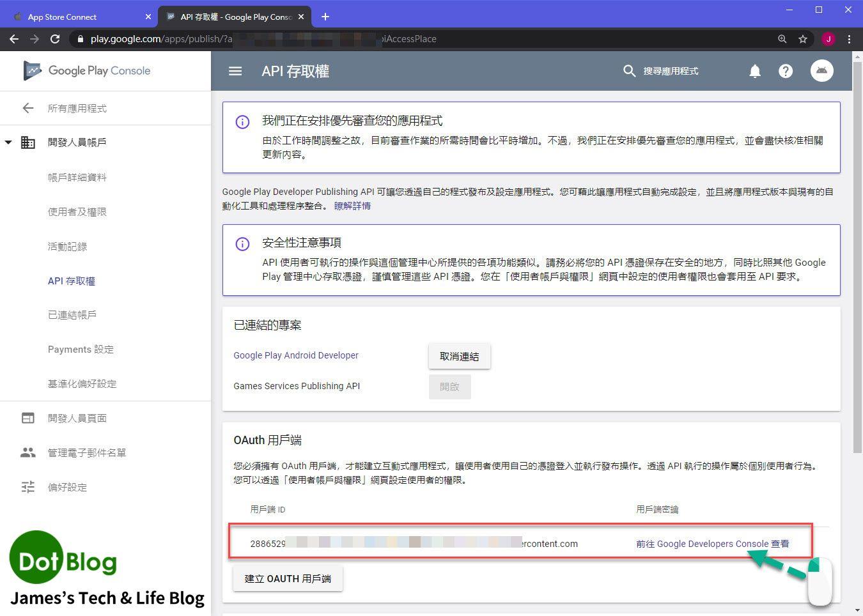Go back in browser history
The height and width of the screenshot is (616, 863).
point(14,39)
